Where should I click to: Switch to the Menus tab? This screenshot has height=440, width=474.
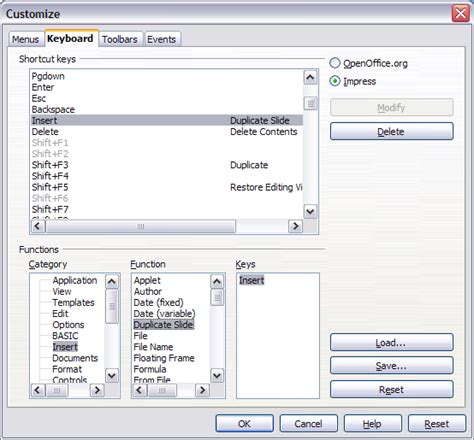(x=26, y=39)
